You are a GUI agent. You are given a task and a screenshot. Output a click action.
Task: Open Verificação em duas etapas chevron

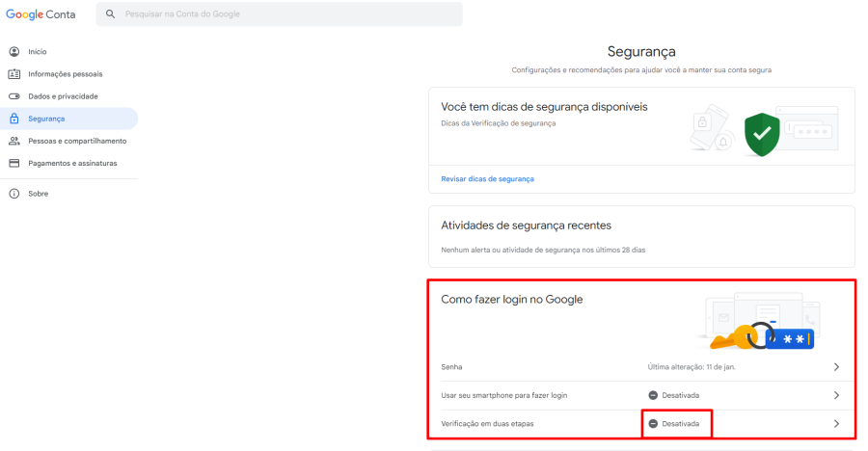[x=836, y=424]
